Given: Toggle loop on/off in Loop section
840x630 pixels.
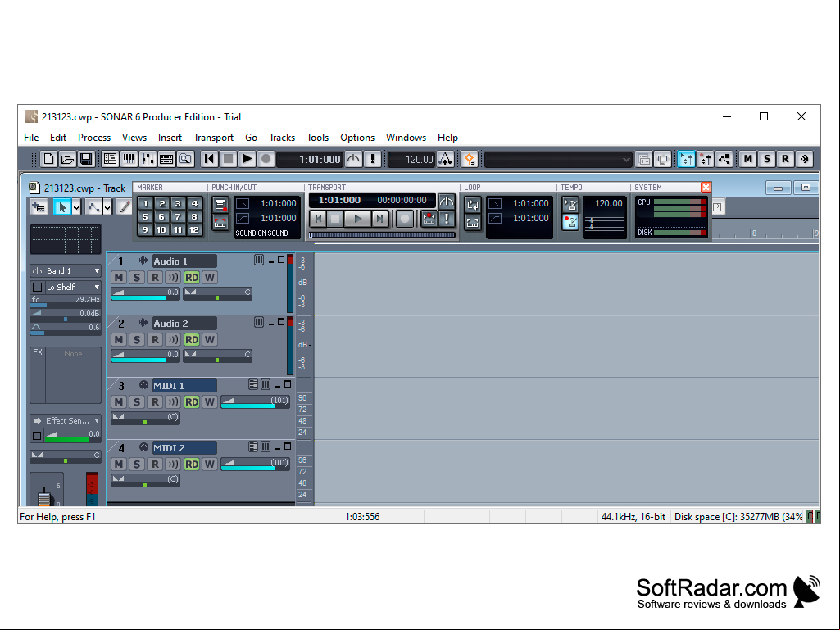Looking at the screenshot, I should (473, 205).
